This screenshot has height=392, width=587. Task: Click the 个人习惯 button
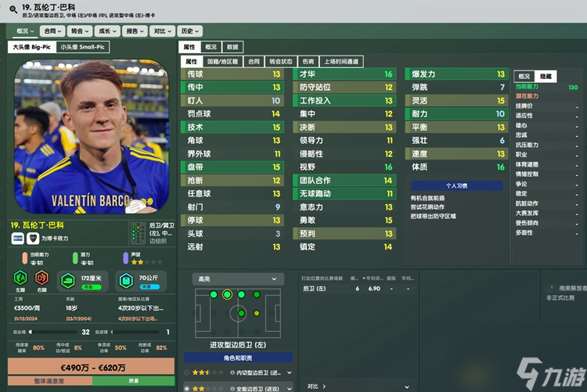click(456, 185)
